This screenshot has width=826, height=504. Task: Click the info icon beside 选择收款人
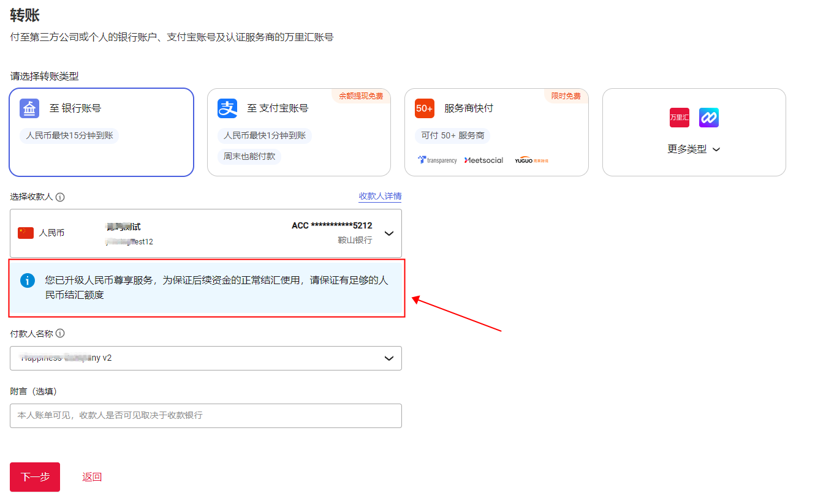(60, 197)
